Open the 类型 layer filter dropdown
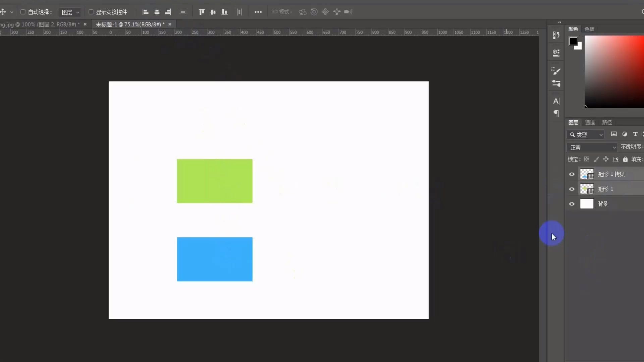This screenshot has height=362, width=644. coord(600,135)
